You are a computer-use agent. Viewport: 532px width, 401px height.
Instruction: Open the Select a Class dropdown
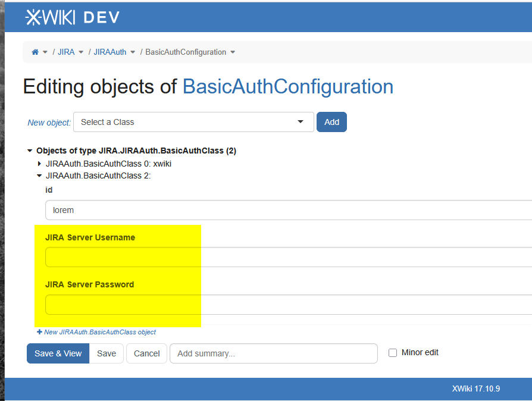click(x=193, y=122)
